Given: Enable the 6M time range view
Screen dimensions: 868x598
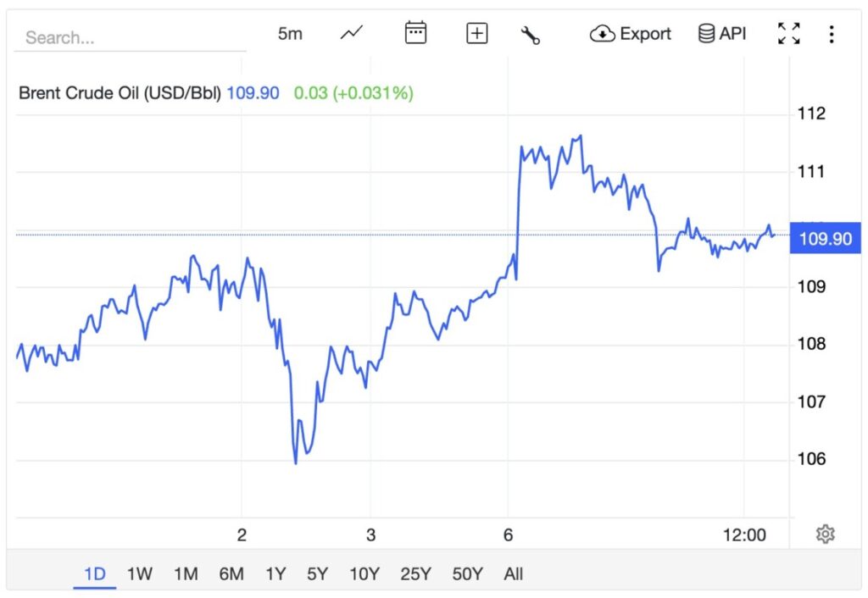Looking at the screenshot, I should tap(231, 573).
